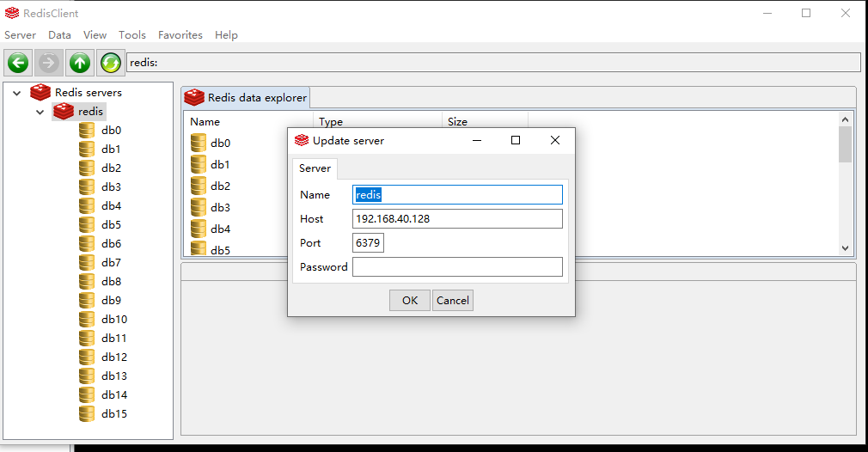Screen dimensions: 868x452
Task: Select the db4 database icon in the tree
Action: (x=87, y=206)
